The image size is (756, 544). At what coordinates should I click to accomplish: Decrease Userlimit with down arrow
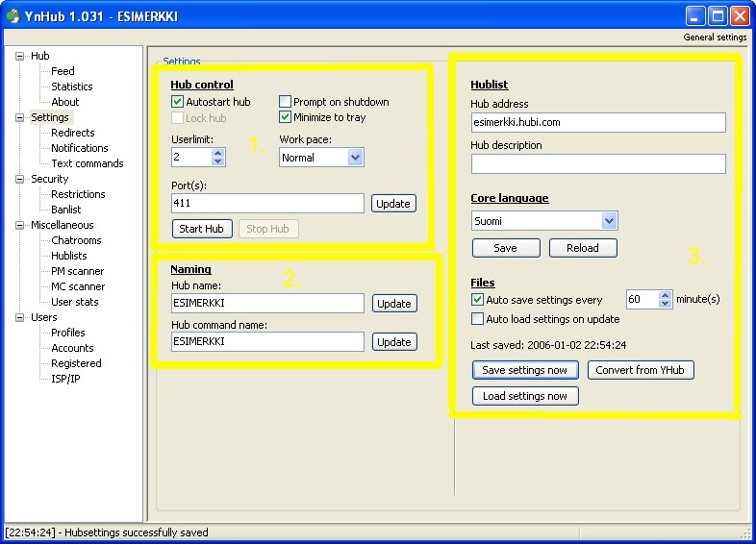tap(218, 161)
